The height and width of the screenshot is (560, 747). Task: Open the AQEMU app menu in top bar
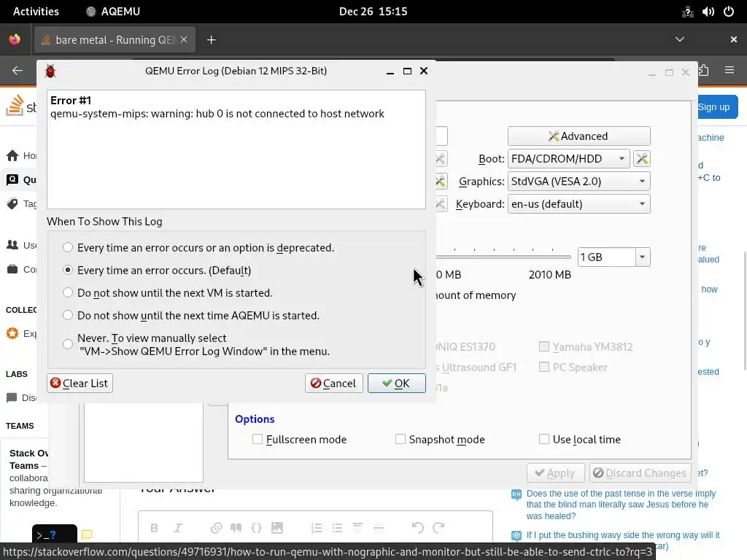[x=113, y=12]
